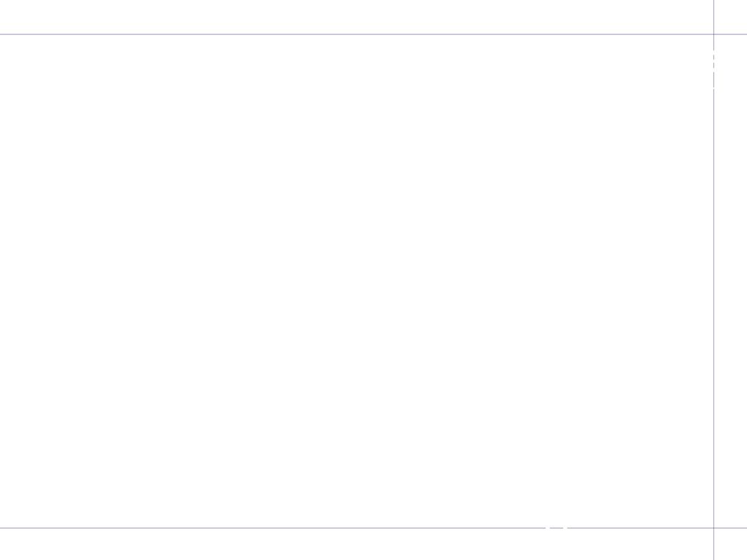
Task: Click the left end of the bottom horizontal line
Action: click(2, 528)
